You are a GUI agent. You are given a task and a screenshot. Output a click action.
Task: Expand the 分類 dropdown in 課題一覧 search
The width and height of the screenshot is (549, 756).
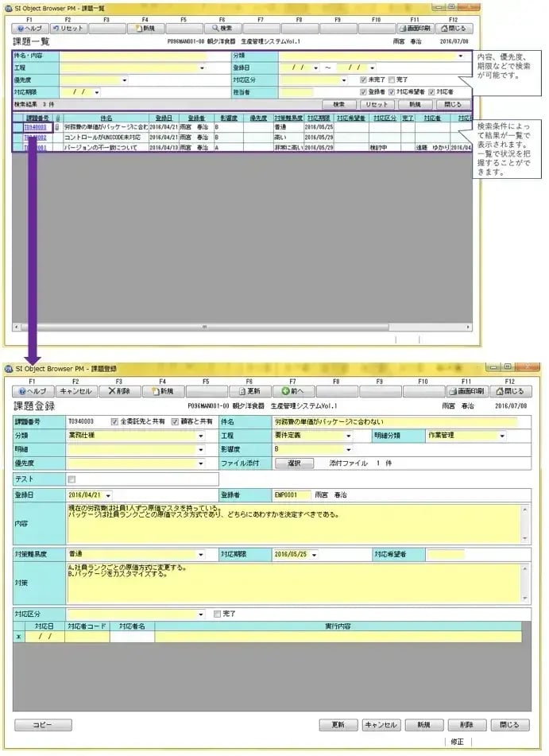(461, 56)
